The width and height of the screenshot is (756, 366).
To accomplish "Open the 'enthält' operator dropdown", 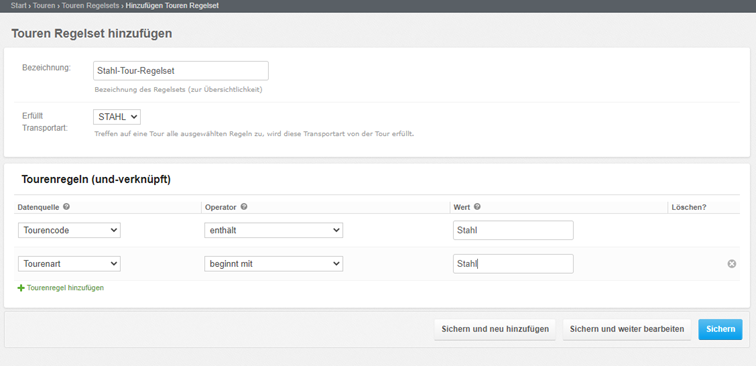I will (x=273, y=230).
